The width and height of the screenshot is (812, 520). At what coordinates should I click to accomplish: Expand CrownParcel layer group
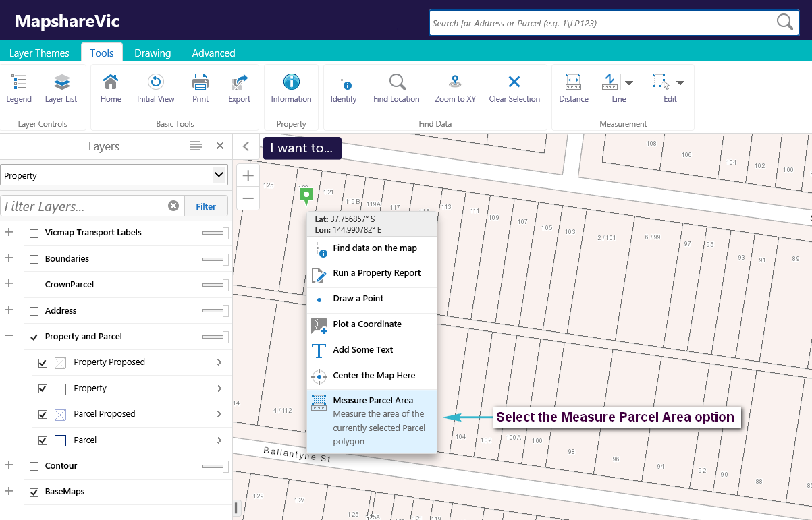(9, 284)
